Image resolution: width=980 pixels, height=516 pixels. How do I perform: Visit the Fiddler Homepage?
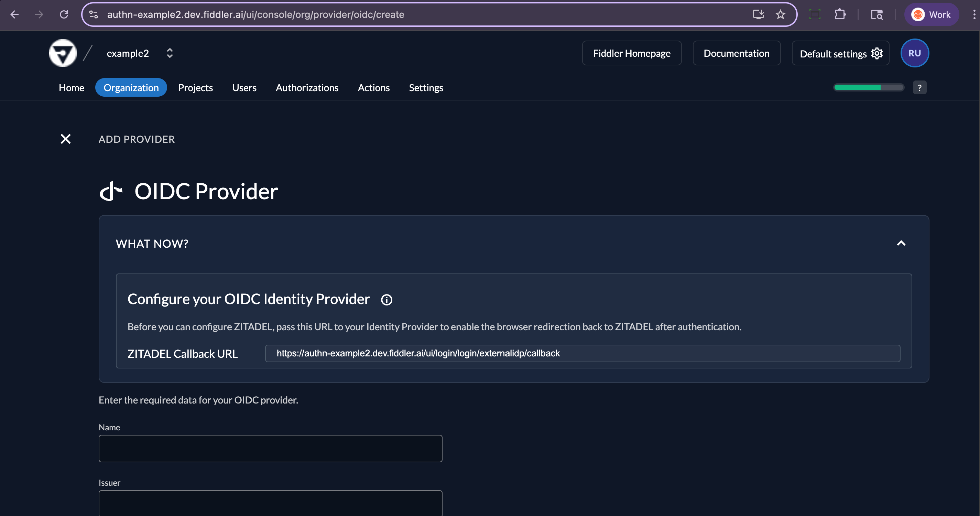point(632,53)
